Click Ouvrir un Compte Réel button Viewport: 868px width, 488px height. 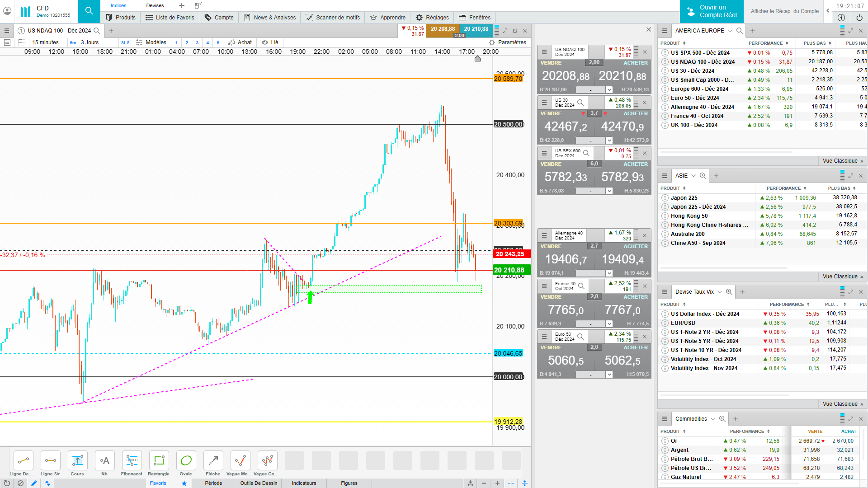pos(712,11)
